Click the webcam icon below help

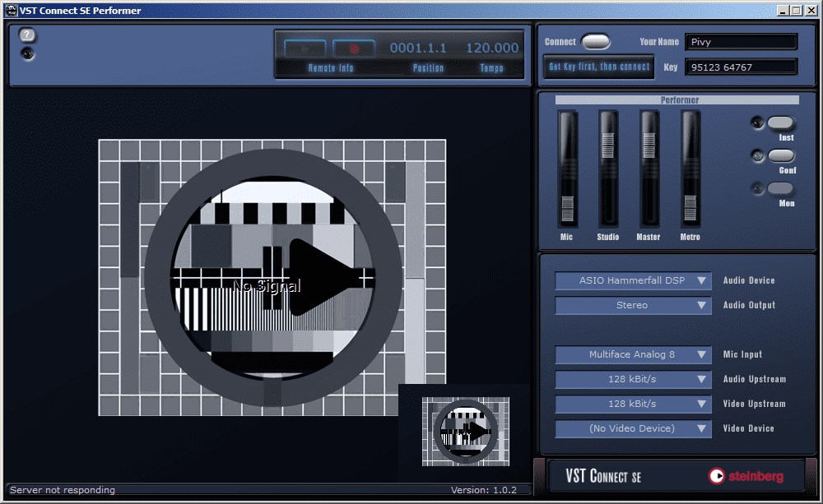click(27, 53)
